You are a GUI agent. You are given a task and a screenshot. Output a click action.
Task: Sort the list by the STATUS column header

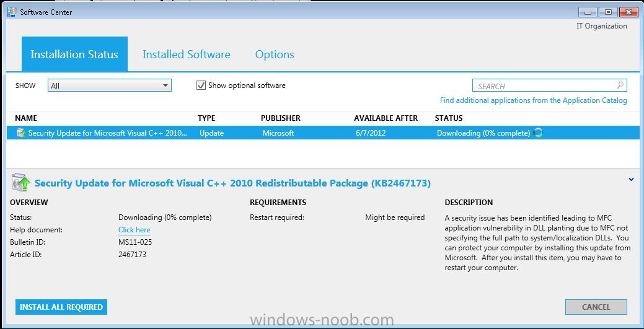point(449,118)
